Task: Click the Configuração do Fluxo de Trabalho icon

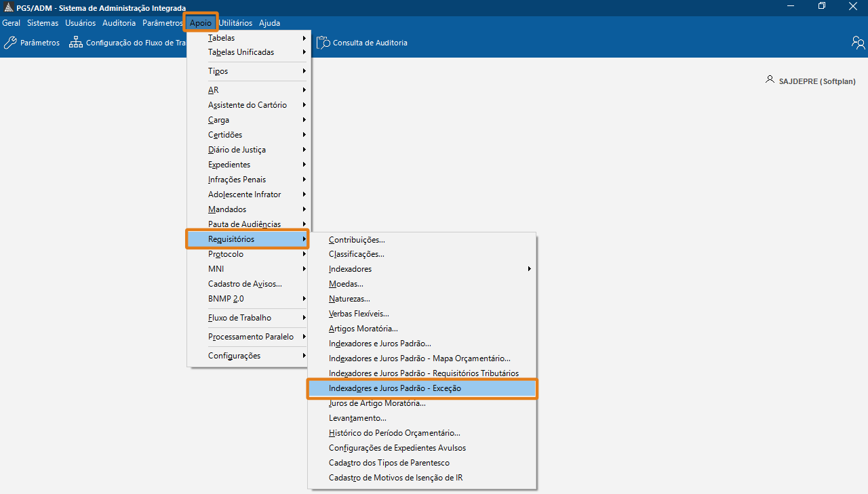Action: pyautogui.click(x=76, y=43)
